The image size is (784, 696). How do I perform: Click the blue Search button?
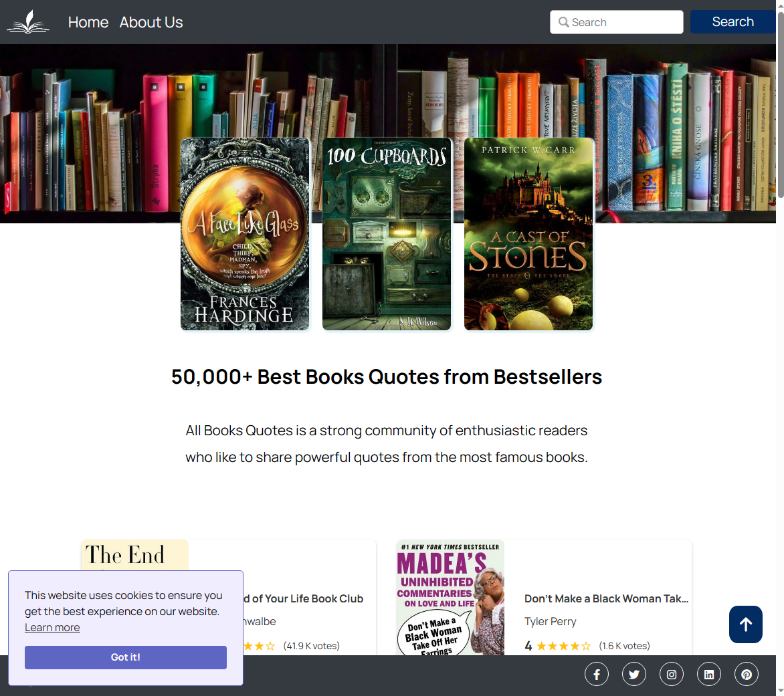[732, 22]
